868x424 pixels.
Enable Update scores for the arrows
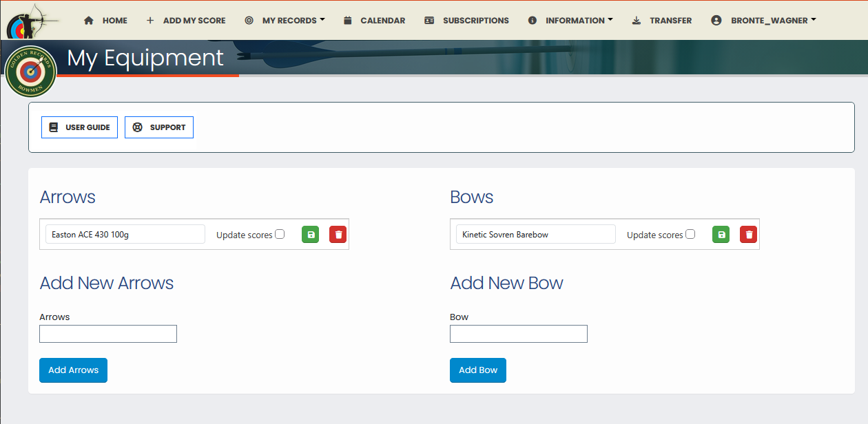tap(280, 234)
